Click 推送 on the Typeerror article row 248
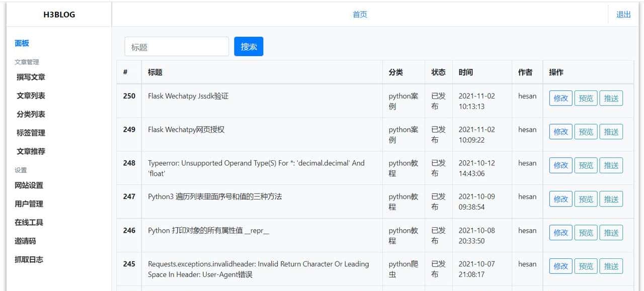This screenshot has width=644, height=291. pyautogui.click(x=611, y=165)
